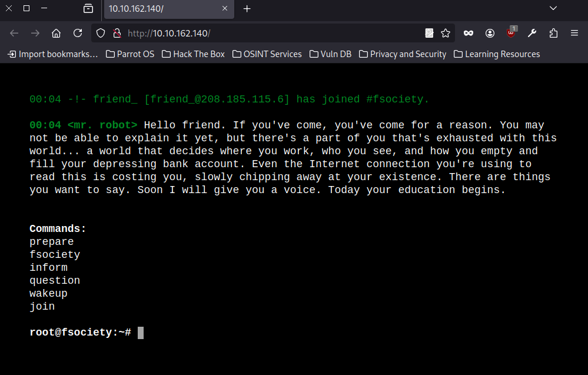Open the hamburger application menu
Screen dimensions: 588x375
click(x=574, y=34)
